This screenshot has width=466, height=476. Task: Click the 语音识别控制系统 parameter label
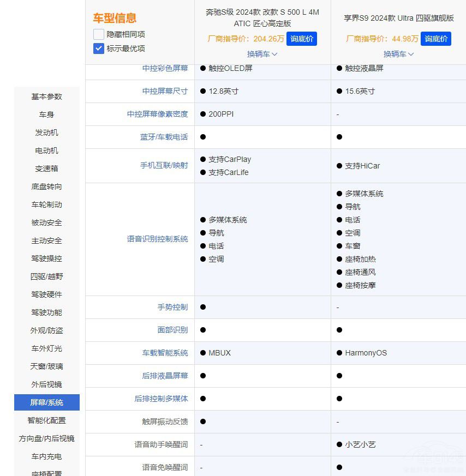click(157, 239)
